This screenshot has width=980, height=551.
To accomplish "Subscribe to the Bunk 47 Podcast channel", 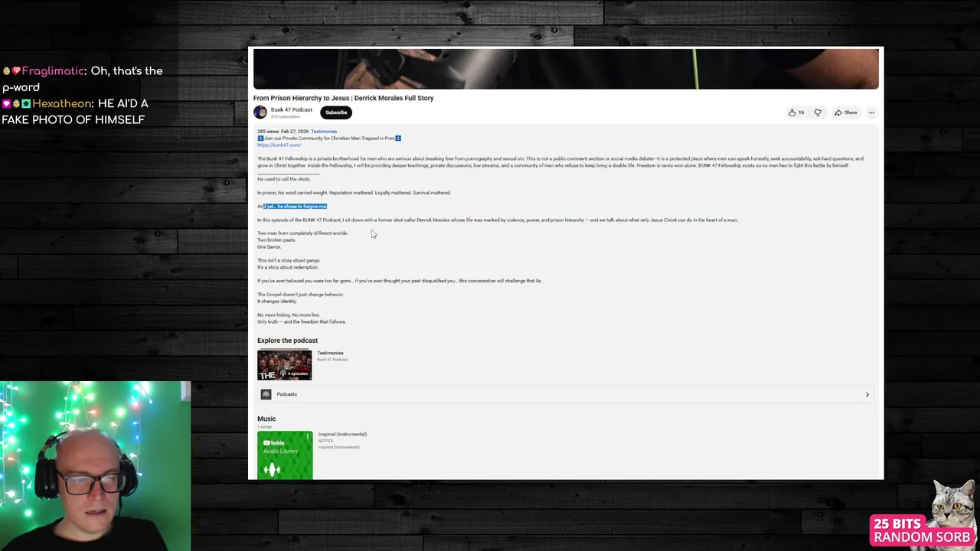I will point(336,112).
